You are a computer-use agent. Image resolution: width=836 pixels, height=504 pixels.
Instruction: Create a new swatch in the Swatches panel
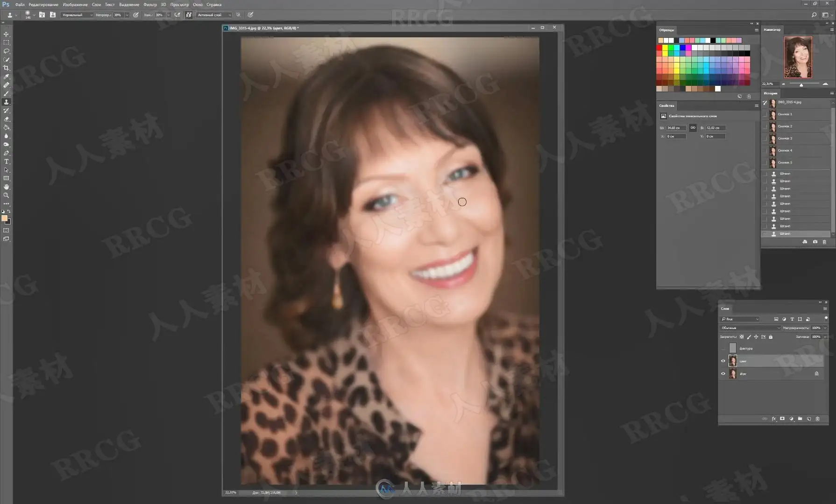(739, 97)
